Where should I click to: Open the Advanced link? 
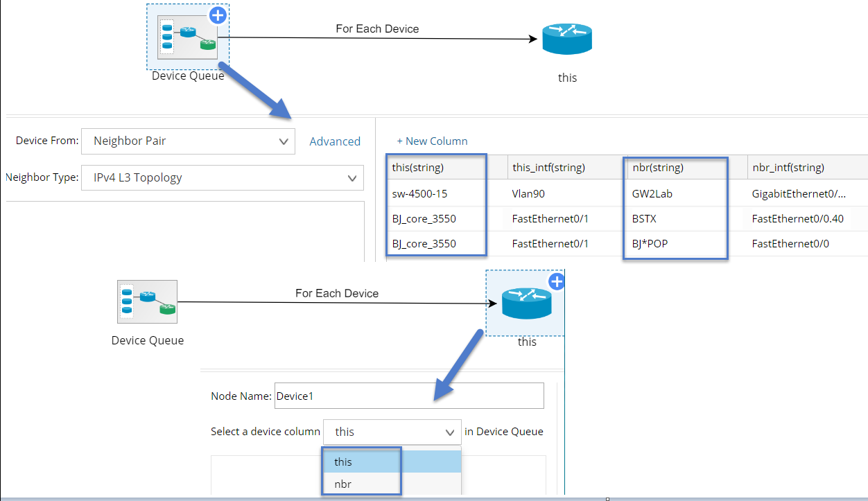[335, 141]
